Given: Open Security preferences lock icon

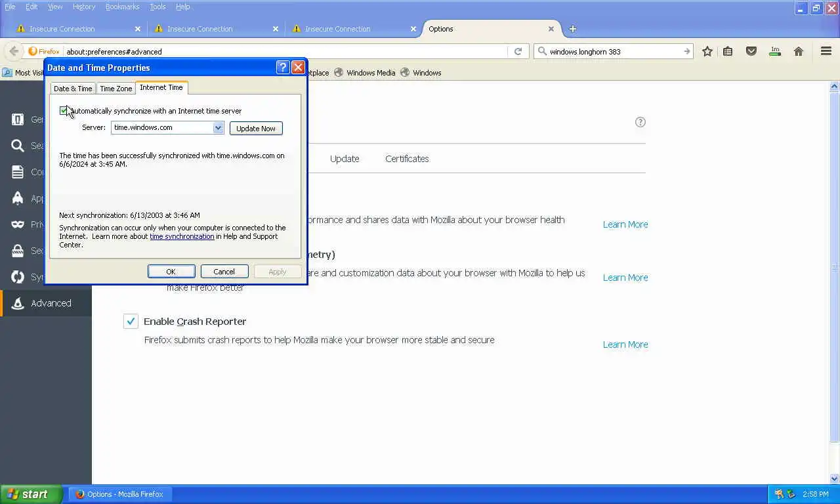Looking at the screenshot, I should point(18,251).
